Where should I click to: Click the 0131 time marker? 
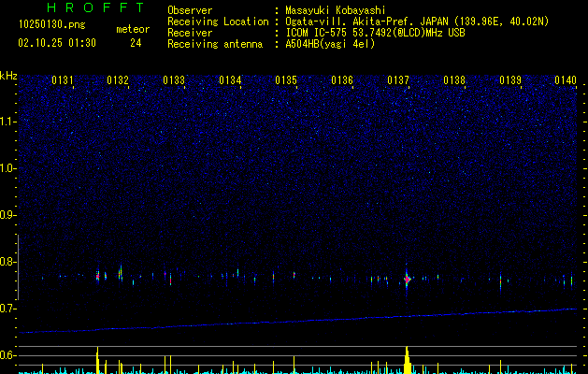pyautogui.click(x=63, y=80)
